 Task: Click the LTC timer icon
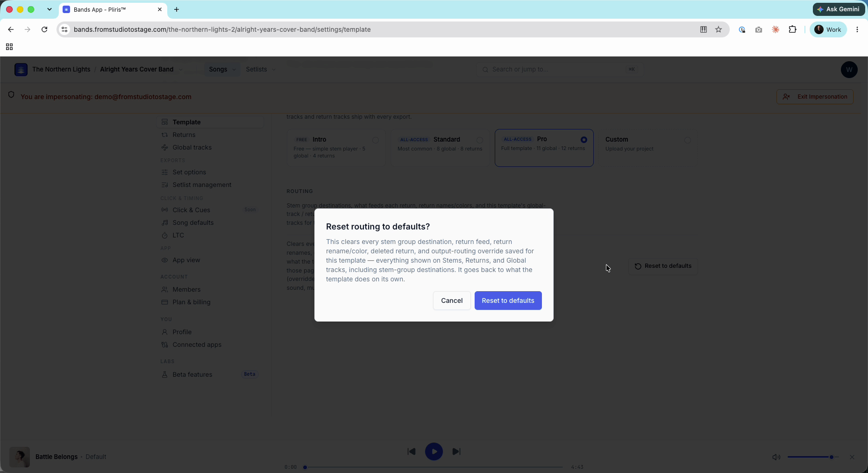coord(164,235)
